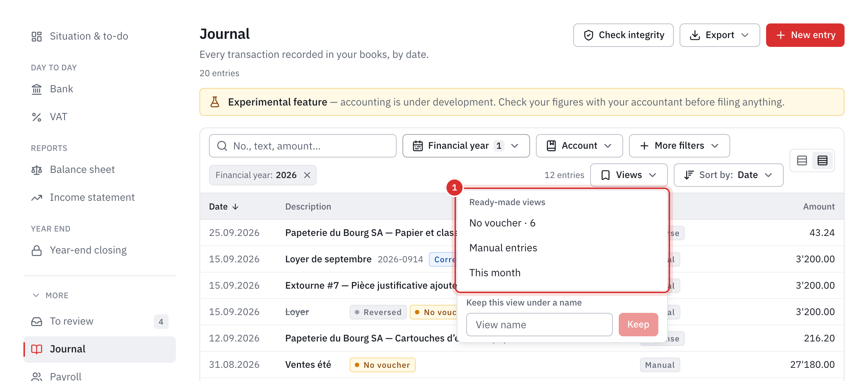Viewport: 868px width, 381px height.
Task: Click the New entry button
Action: click(805, 35)
